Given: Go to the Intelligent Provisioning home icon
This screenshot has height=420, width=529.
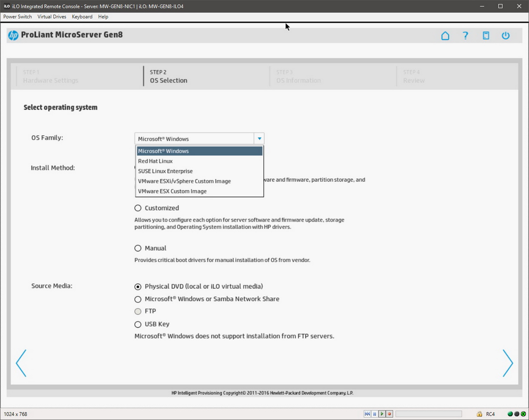Looking at the screenshot, I should point(445,35).
